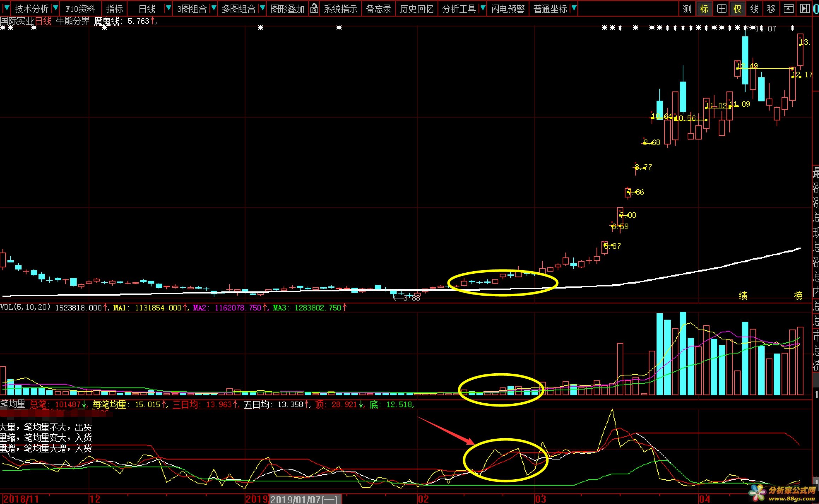Toggle the 线 line drawing button
The image size is (819, 504).
coord(754,8)
